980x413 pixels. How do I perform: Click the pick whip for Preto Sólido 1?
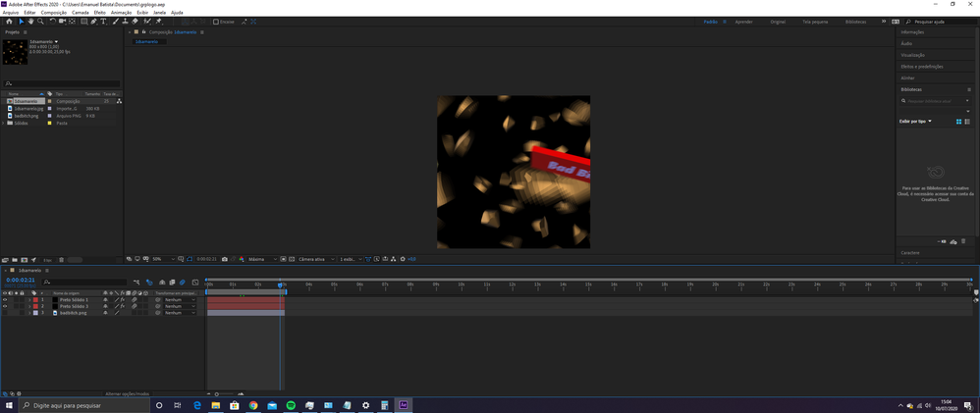[x=157, y=300]
